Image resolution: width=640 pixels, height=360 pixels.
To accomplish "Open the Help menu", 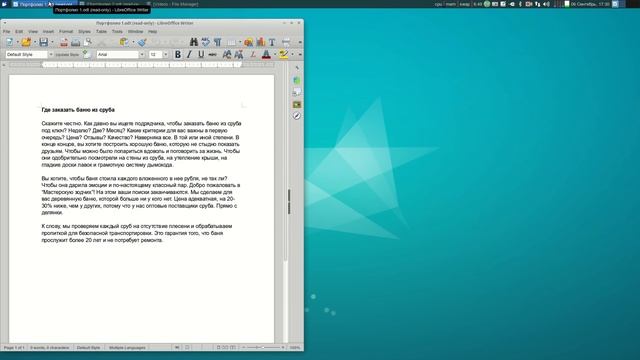I will (152, 31).
